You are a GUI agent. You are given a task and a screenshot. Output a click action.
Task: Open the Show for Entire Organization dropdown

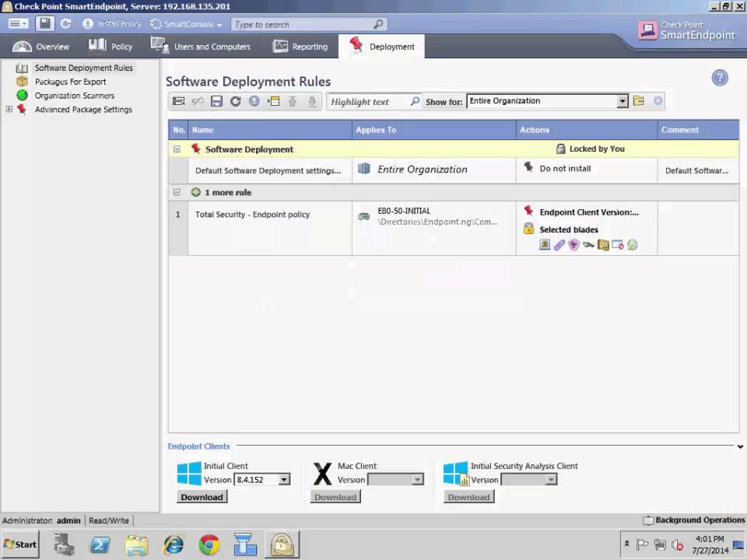click(x=622, y=101)
